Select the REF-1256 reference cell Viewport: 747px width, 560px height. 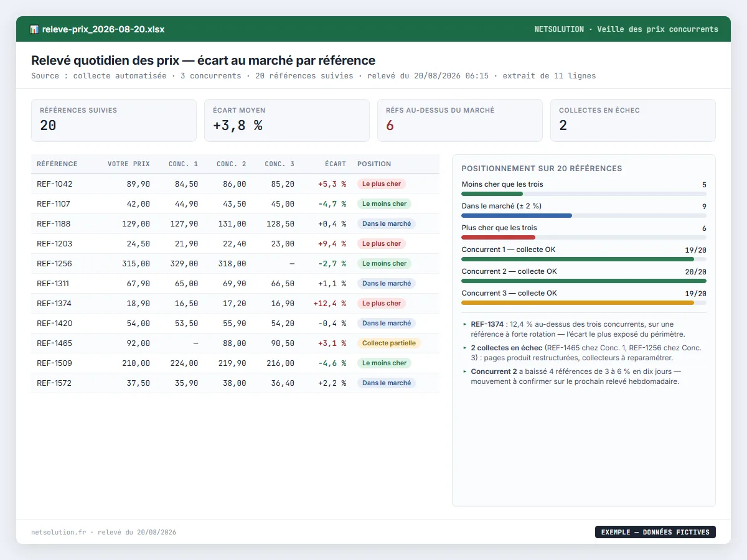pyautogui.click(x=55, y=264)
